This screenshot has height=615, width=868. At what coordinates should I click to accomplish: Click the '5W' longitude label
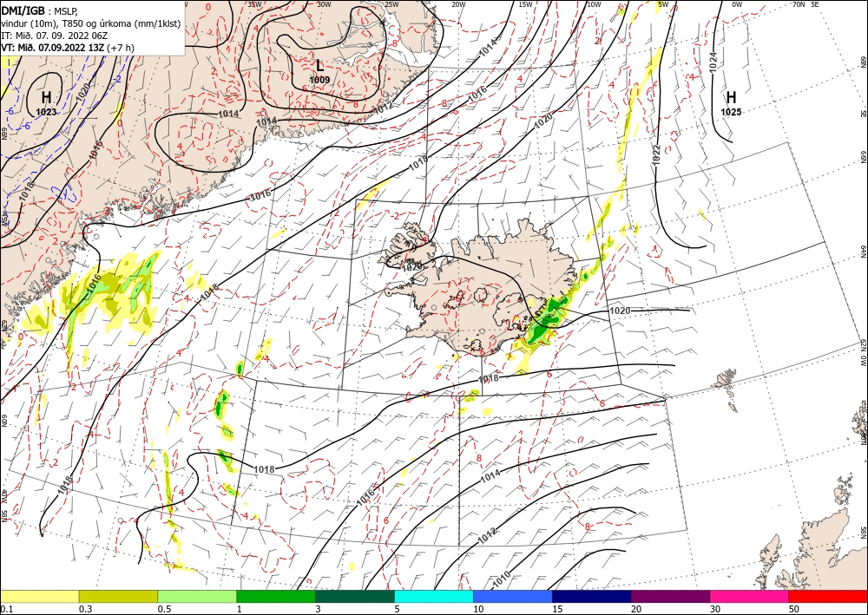(x=663, y=4)
